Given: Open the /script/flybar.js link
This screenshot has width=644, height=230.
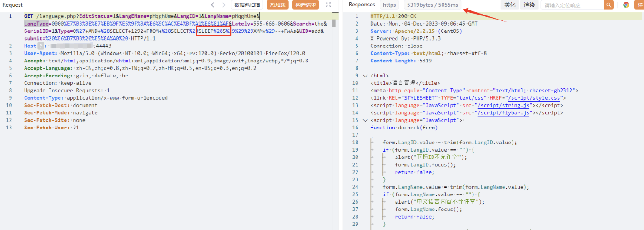Looking at the screenshot, I should pos(503,112).
